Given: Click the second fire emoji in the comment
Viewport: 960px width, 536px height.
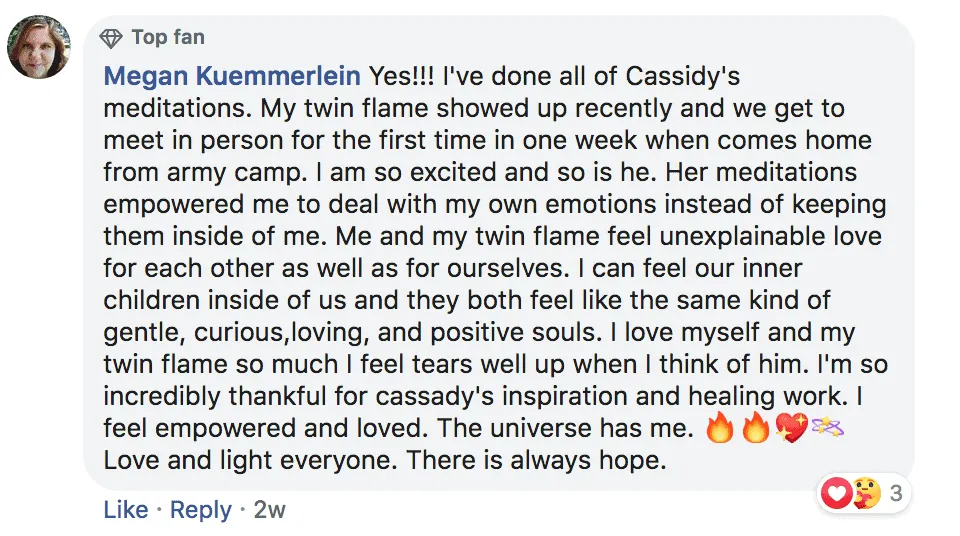Looking at the screenshot, I should (x=755, y=427).
